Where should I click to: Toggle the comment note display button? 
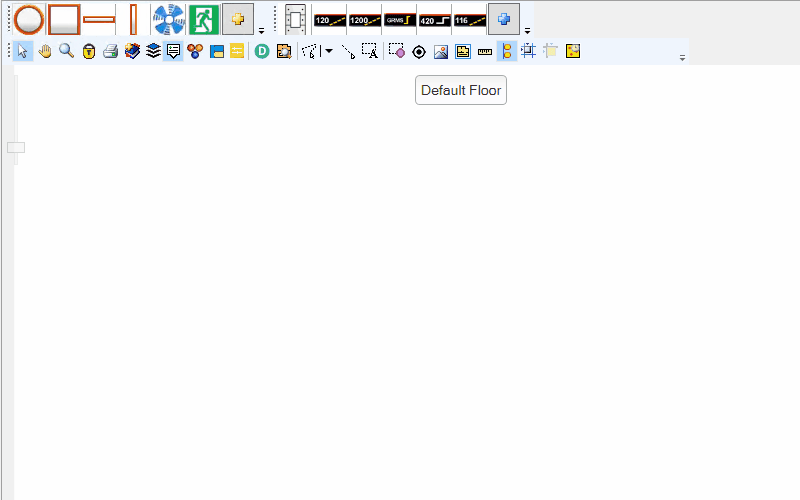pyautogui.click(x=173, y=51)
